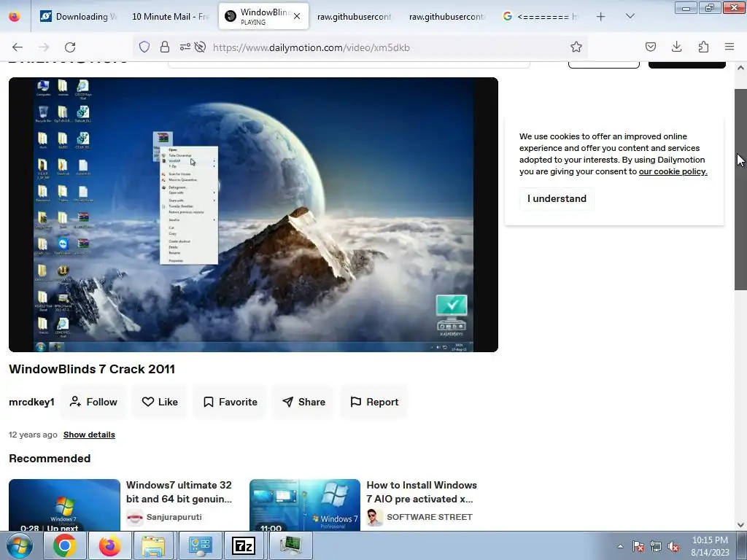747x560 pixels.
Task: Open the system monitor taskbar icon
Action: pos(290,545)
